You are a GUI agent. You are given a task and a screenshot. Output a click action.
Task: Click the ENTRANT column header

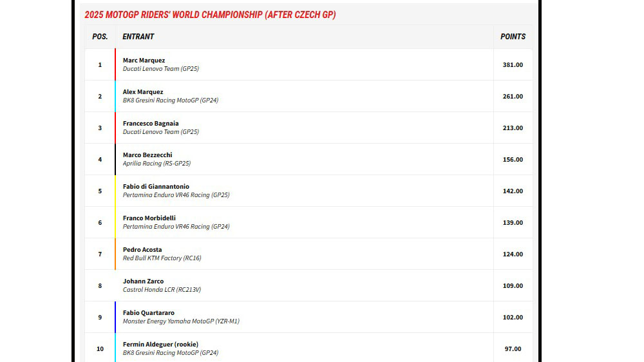(138, 37)
